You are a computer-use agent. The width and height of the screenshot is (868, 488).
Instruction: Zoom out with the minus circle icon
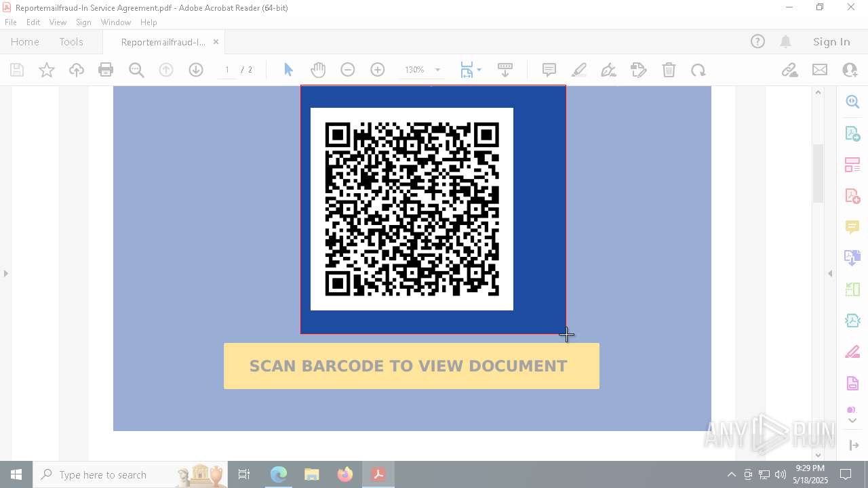tap(348, 70)
